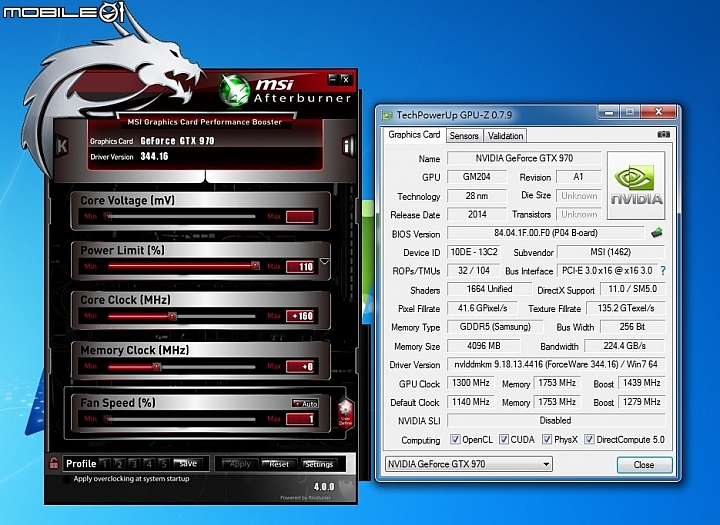Image resolution: width=720 pixels, height=525 pixels.
Task: Click the Core Clock slider handle
Action: tap(172, 316)
